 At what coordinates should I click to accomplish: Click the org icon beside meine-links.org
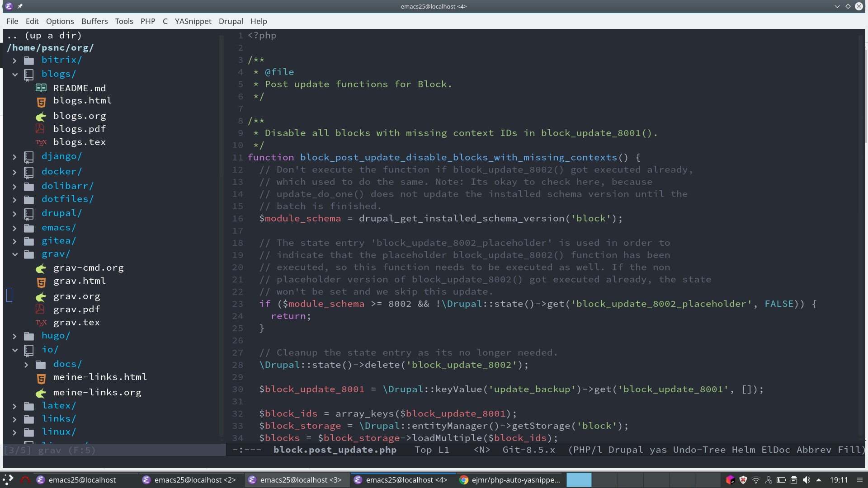(x=41, y=393)
